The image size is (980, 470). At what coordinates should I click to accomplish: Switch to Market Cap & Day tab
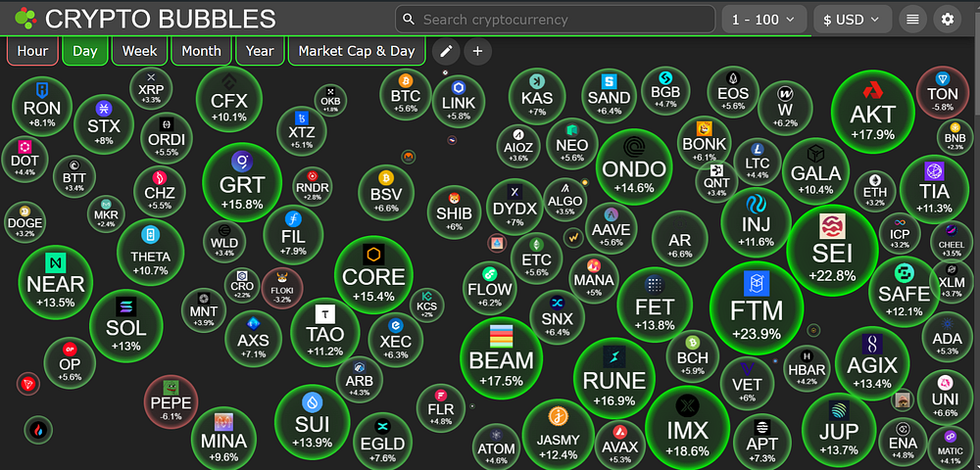click(x=357, y=51)
